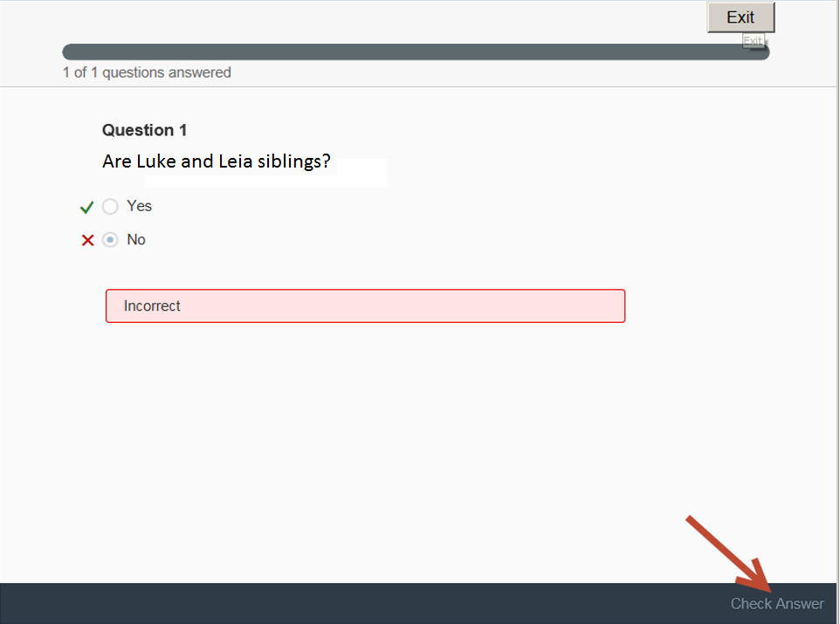The height and width of the screenshot is (624, 840).
Task: Click the dark footer bar
Action: pos(418,603)
